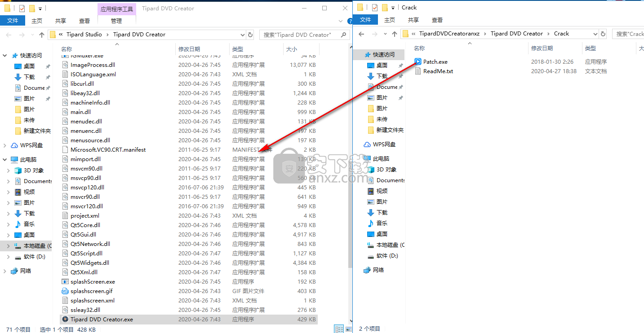Select the ReadMe.txt file icon
Screen dimensions: 644x333
pyautogui.click(x=418, y=71)
